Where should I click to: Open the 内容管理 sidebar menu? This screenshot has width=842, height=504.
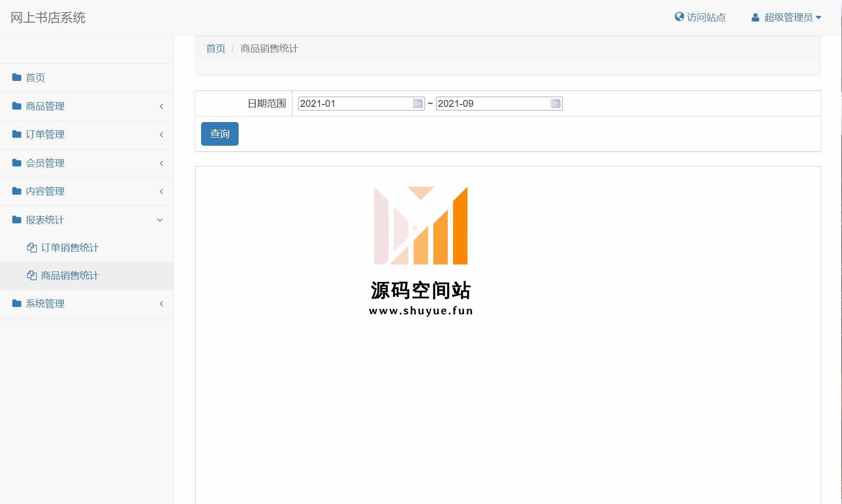(45, 191)
